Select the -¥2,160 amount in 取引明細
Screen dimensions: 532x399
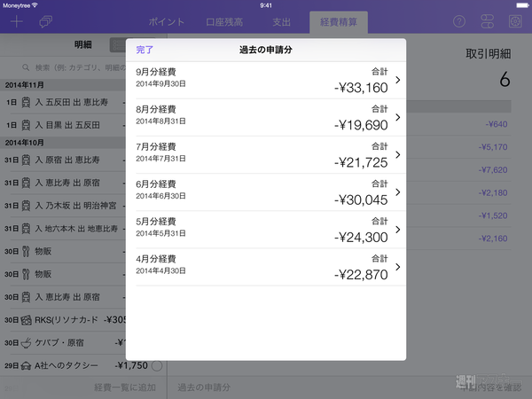click(493, 239)
